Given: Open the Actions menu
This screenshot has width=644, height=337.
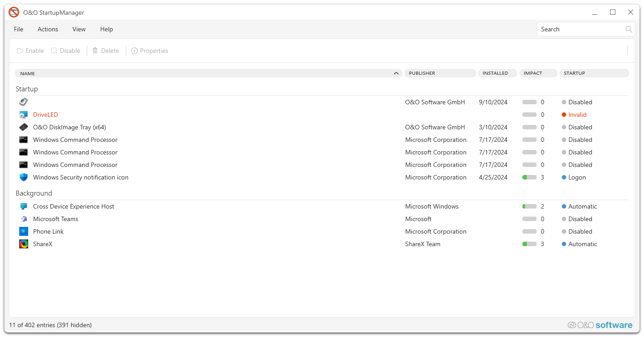Looking at the screenshot, I should click(48, 29).
